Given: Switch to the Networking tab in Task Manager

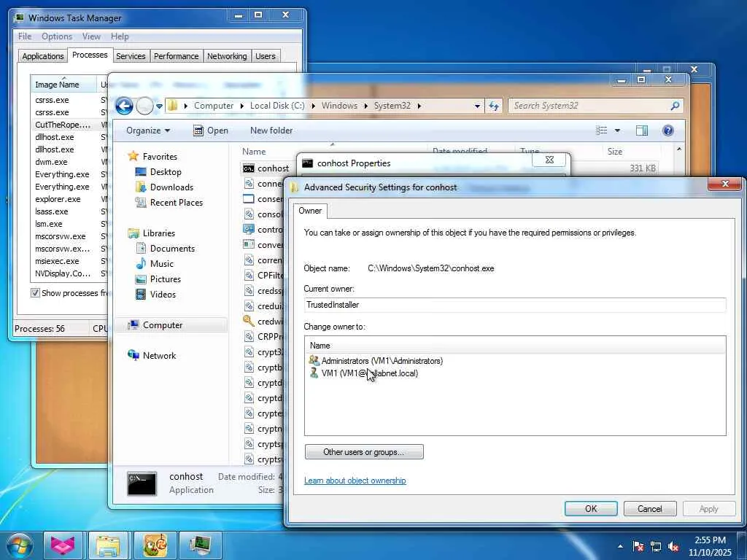Looking at the screenshot, I should 227,56.
